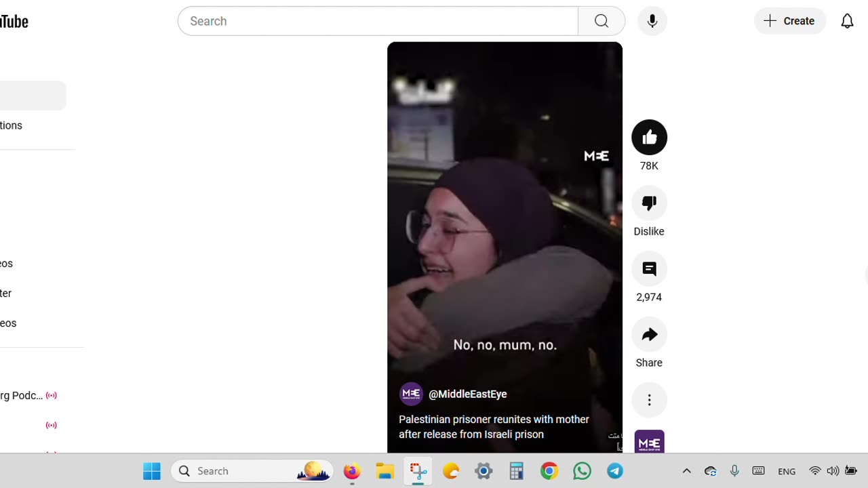Show hidden tray icons chevron

pyautogui.click(x=686, y=471)
